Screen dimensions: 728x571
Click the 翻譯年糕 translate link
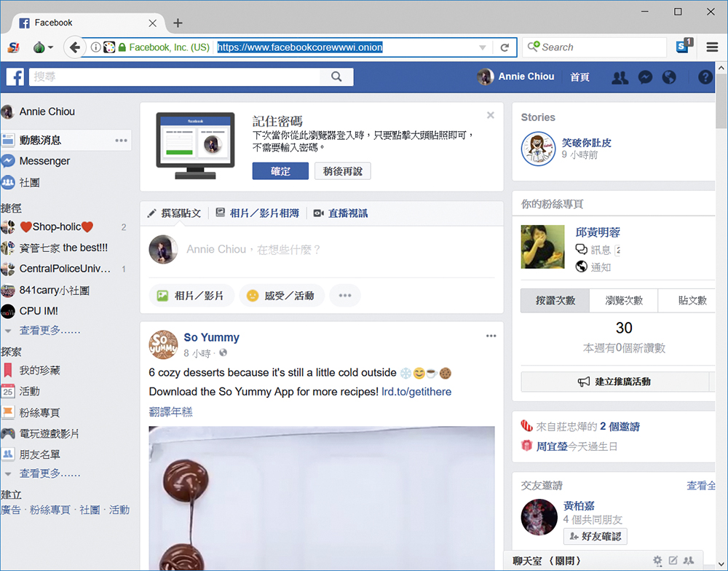point(170,411)
